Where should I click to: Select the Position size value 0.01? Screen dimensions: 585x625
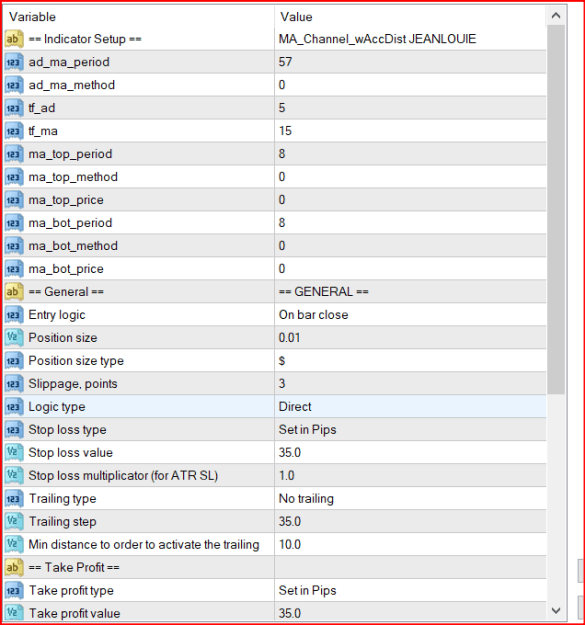click(410, 338)
